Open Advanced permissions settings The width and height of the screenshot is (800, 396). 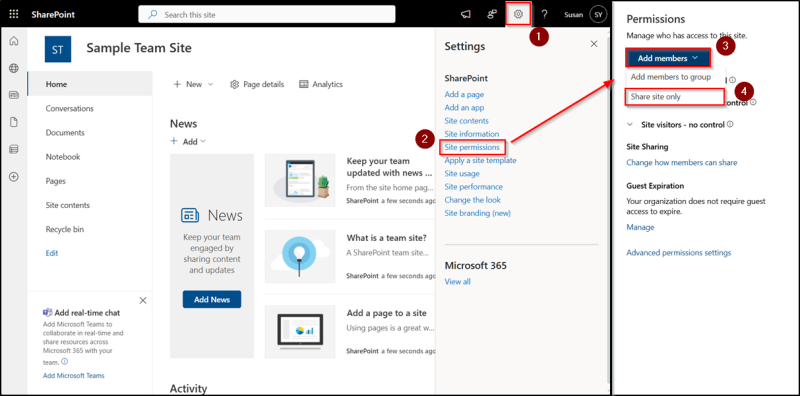[x=679, y=253]
